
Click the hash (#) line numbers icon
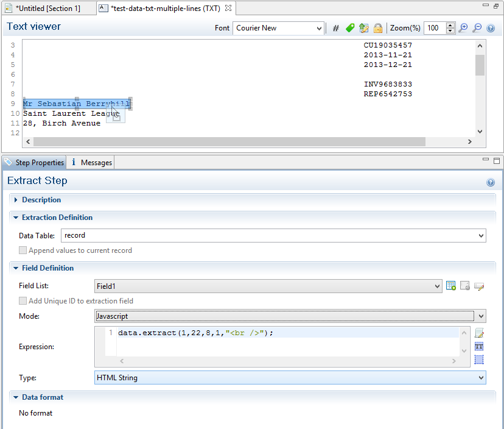(335, 28)
